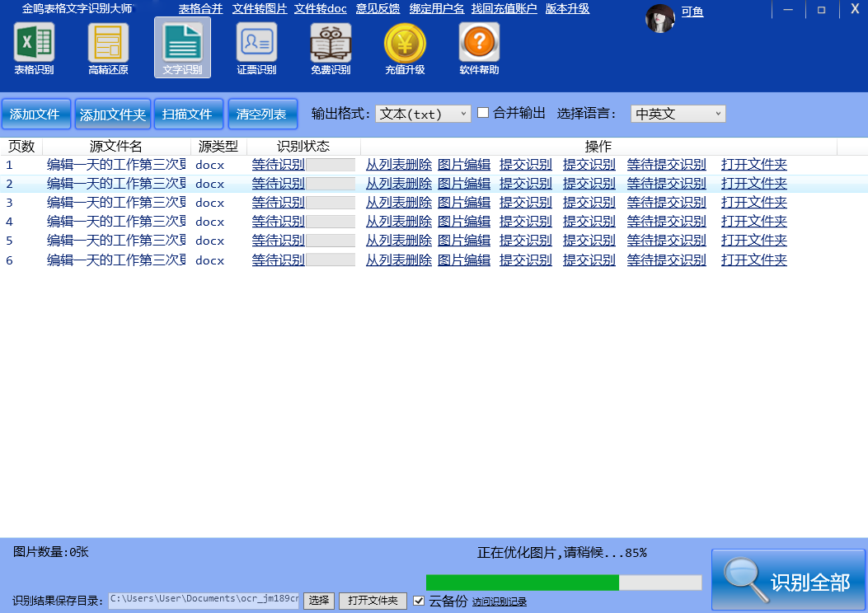Select the 表格识别 tool icon
Screen dimensions: 868x613
coord(31,47)
